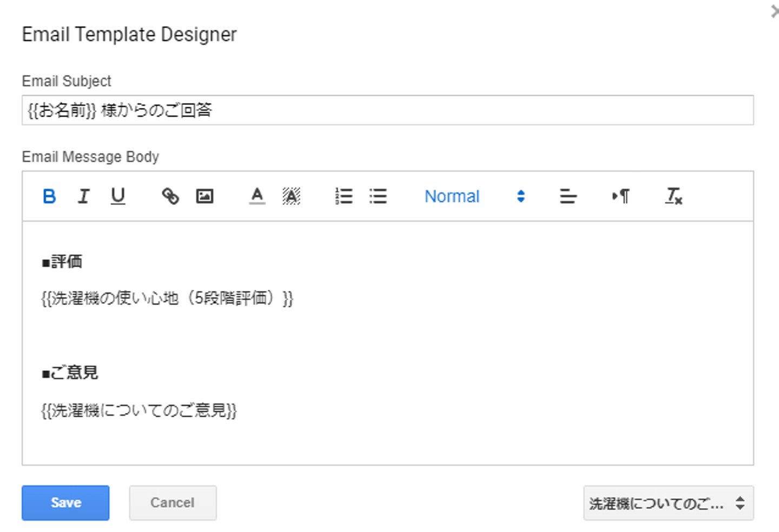Insert an image into the message body
The width and height of the screenshot is (779, 532).
click(x=204, y=196)
